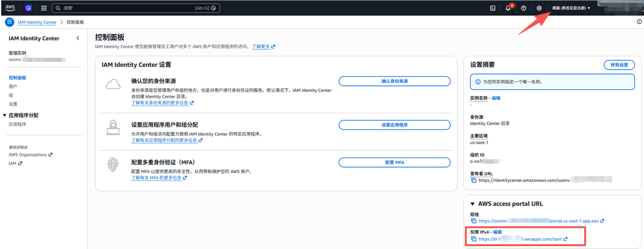Copy the 发布者 URL with copy icon
The width and height of the screenshot is (644, 249).
tap(474, 180)
